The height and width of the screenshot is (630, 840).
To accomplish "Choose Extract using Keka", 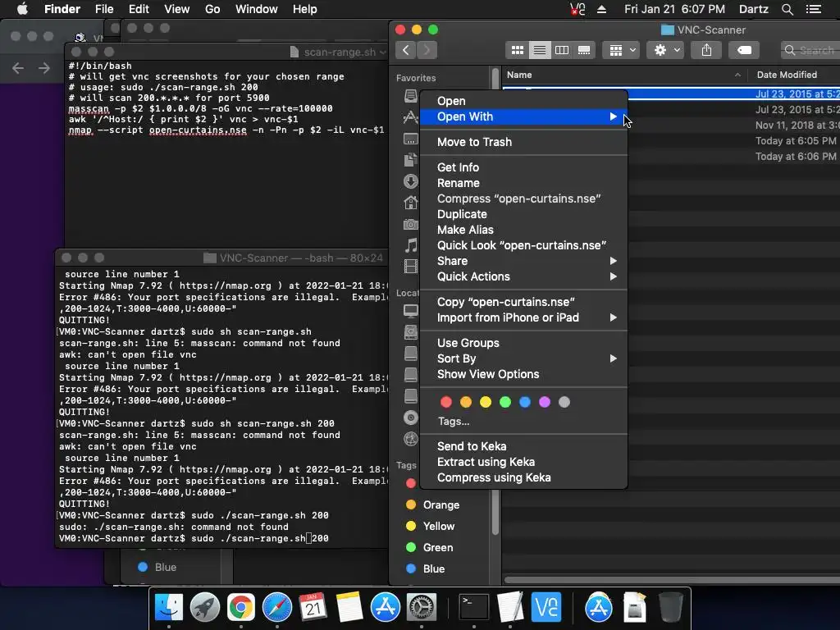I will (x=523, y=462).
